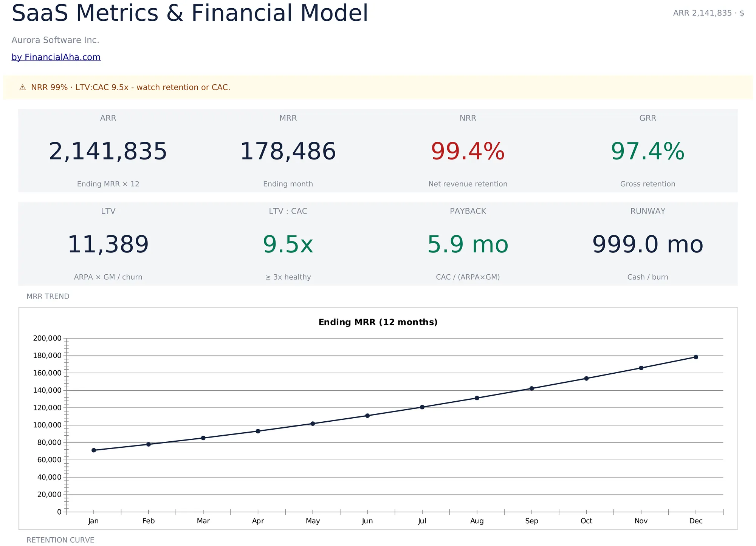Click the '≥ 3x healthy' caption
This screenshot has width=756, height=546.
[288, 277]
